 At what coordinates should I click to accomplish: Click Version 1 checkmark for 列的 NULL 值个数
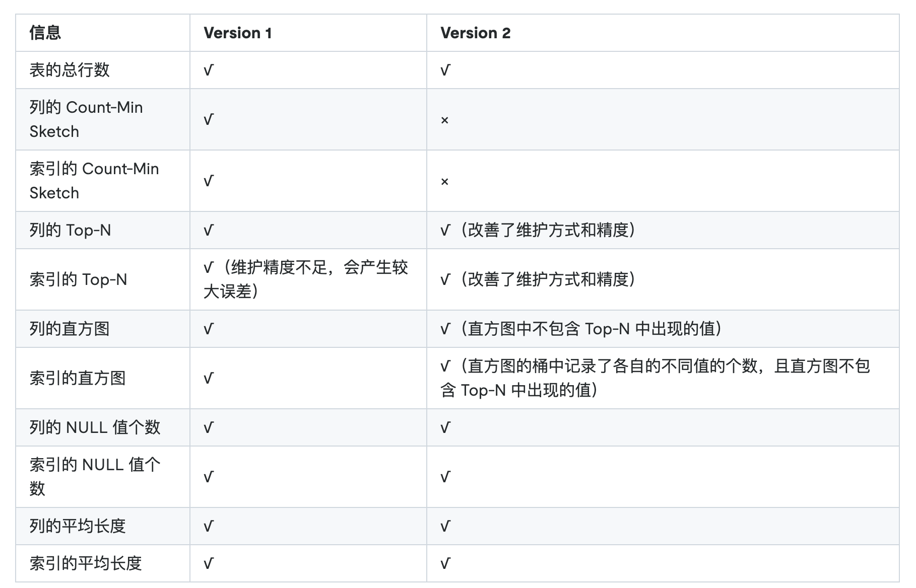209,428
